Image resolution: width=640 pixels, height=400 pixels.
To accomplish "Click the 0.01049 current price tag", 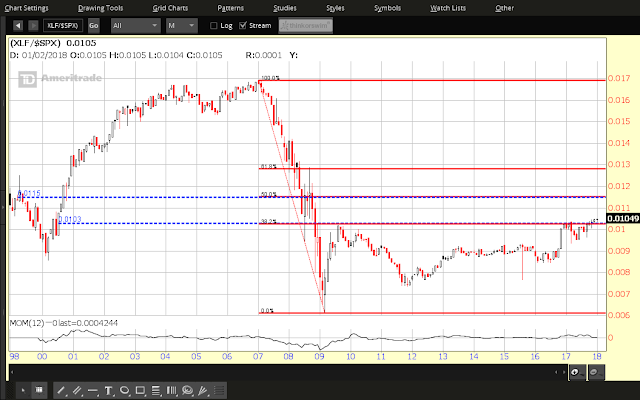I will click(x=623, y=218).
